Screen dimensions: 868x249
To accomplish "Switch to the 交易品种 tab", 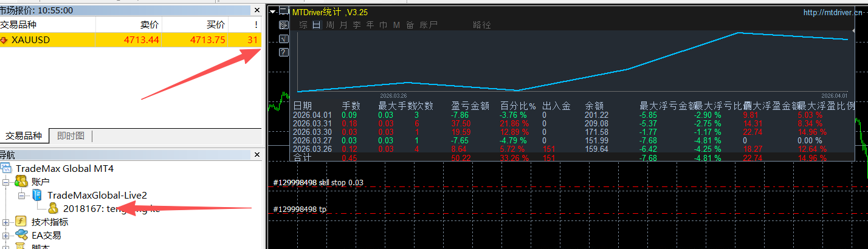I will click(24, 136).
